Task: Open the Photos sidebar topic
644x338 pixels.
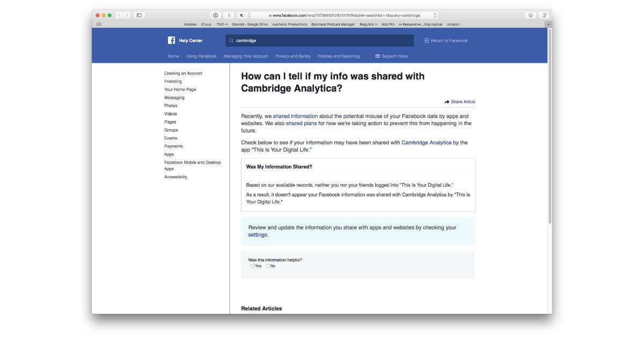Action: (171, 106)
